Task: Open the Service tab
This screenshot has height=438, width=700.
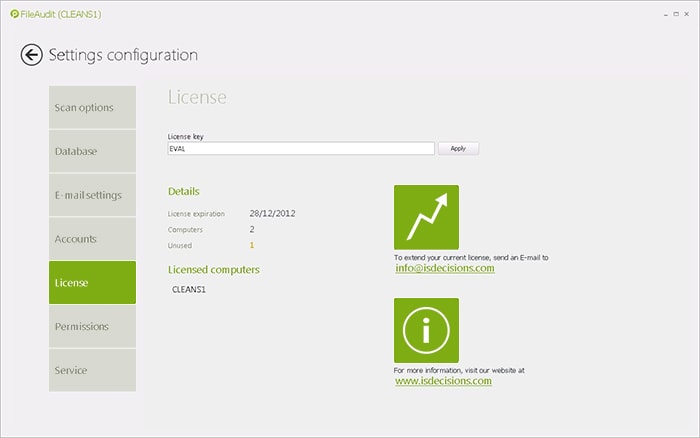Action: tap(92, 370)
